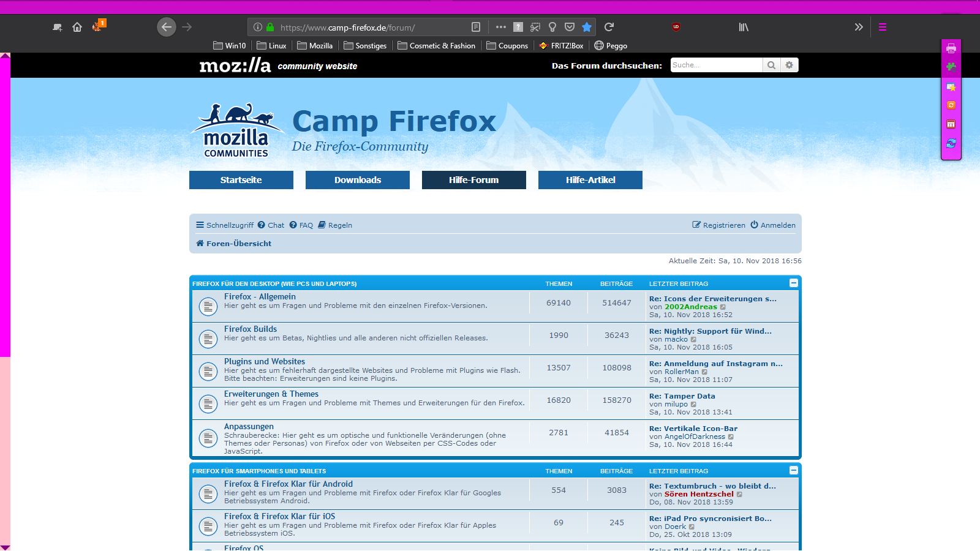Viewport: 980px width, 551px height.
Task: Save the page to Pocket
Action: [570, 27]
